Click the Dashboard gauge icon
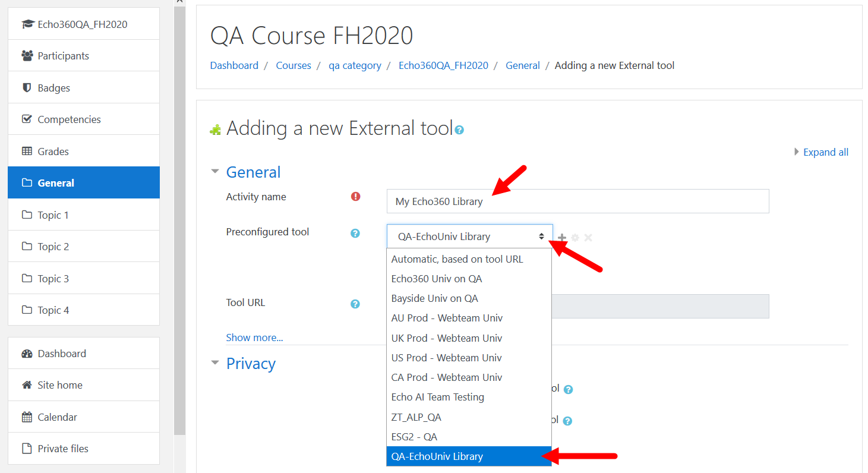The height and width of the screenshot is (473, 868). 27,354
